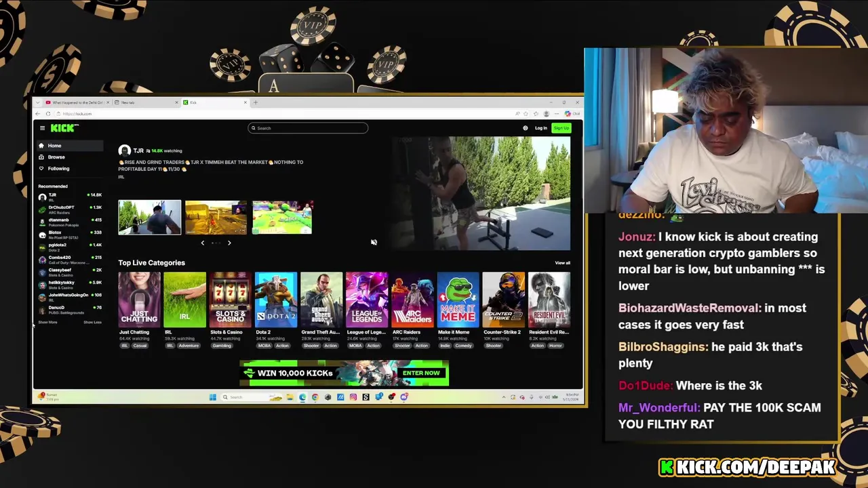Screen dimensions: 868x488
Task: Click the kick.com address bar
Action: (285, 114)
